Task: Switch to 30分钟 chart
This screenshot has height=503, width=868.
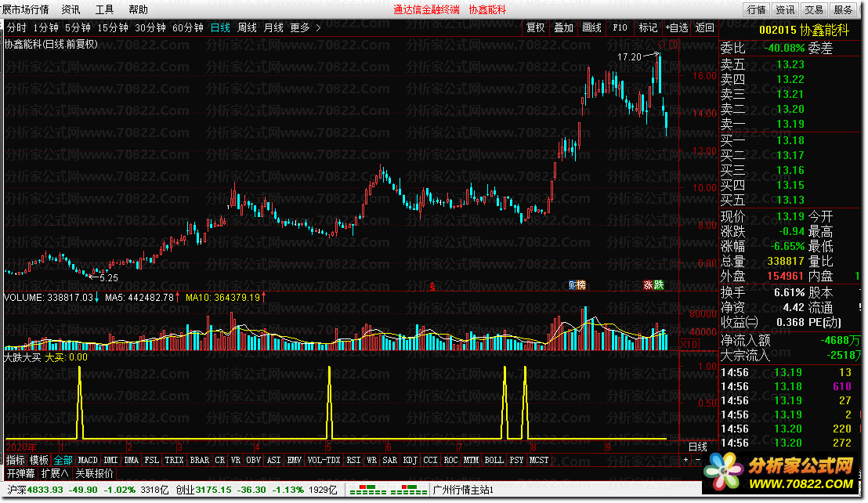Action: click(x=150, y=27)
